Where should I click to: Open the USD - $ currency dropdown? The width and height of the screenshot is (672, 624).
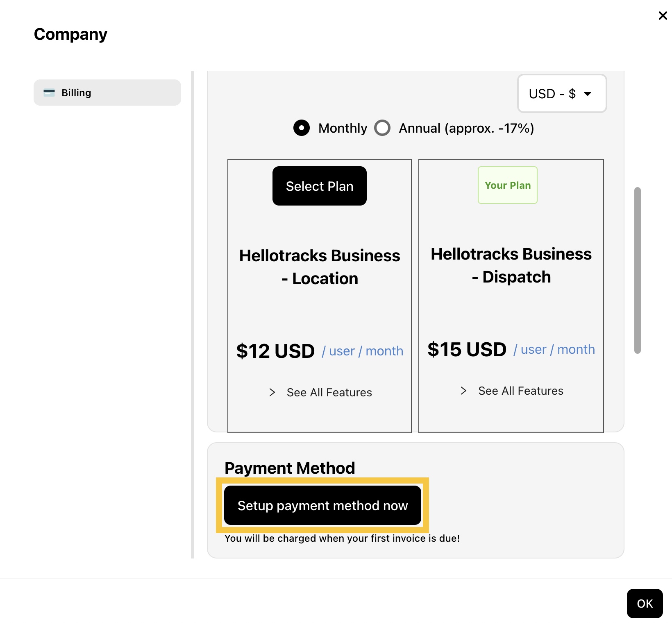[562, 93]
